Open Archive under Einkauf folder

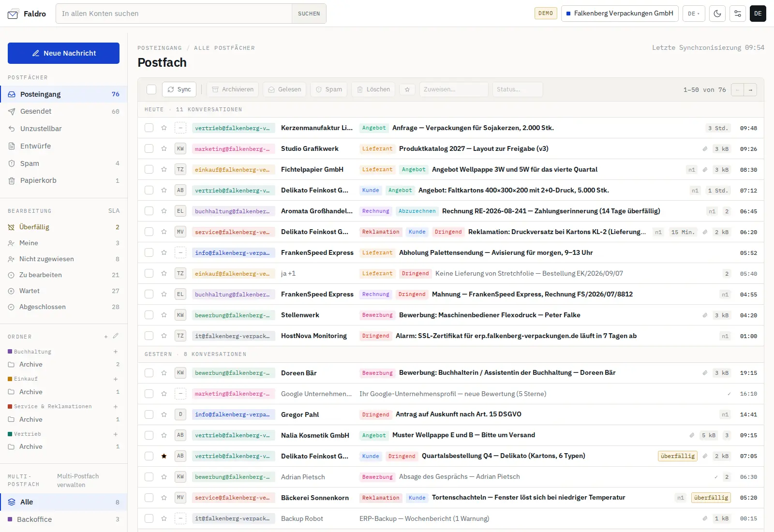pos(63,392)
